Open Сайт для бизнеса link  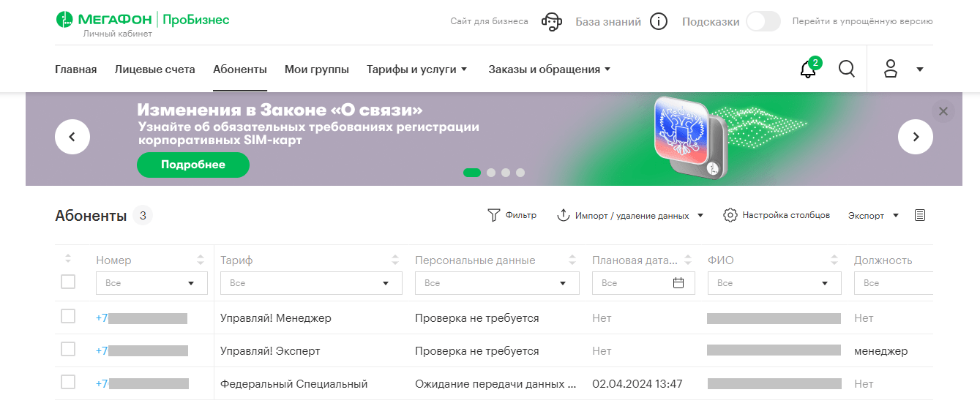pyautogui.click(x=489, y=21)
